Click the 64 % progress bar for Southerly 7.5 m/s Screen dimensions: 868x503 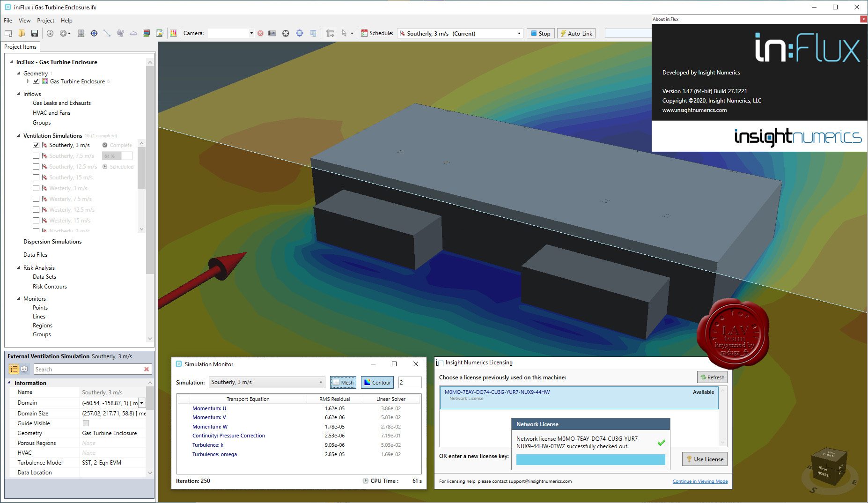[117, 156]
